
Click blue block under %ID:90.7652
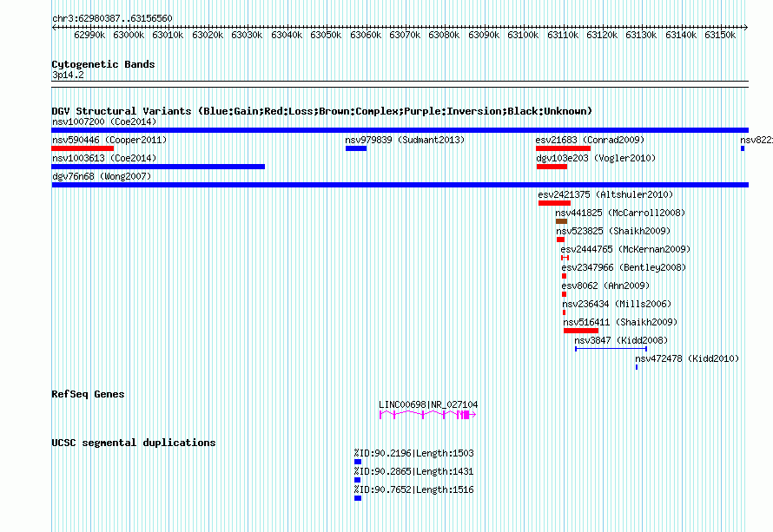point(358,498)
